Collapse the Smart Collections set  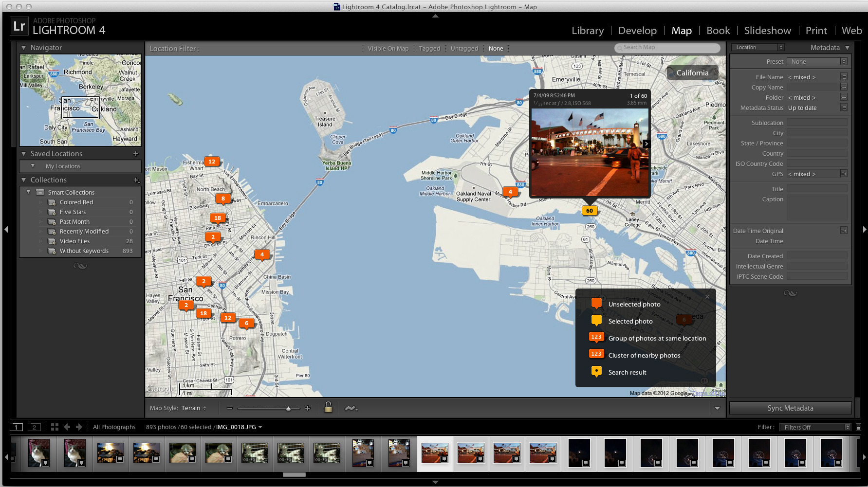28,192
